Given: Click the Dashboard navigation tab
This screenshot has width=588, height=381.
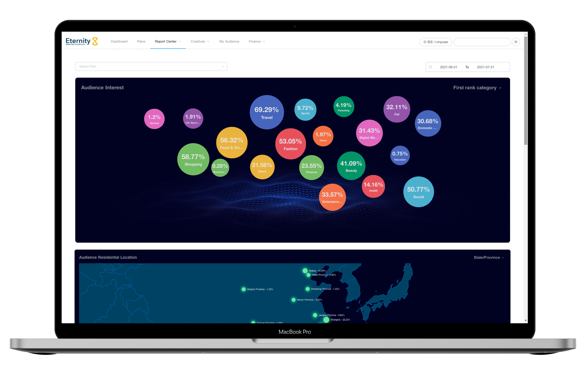Looking at the screenshot, I should 119,42.
